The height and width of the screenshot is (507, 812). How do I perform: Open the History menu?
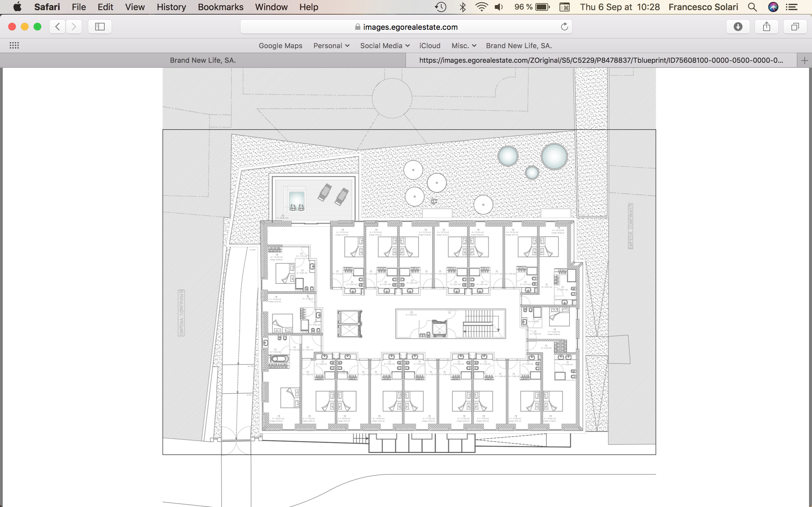(171, 7)
